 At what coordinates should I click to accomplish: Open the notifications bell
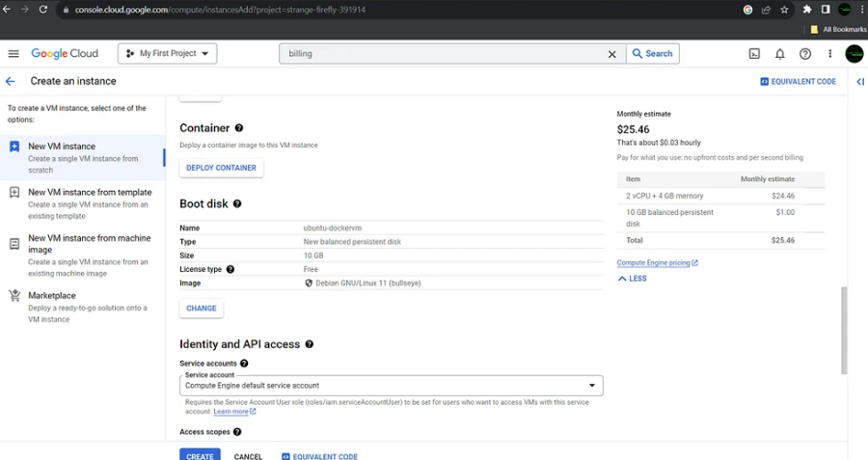779,54
